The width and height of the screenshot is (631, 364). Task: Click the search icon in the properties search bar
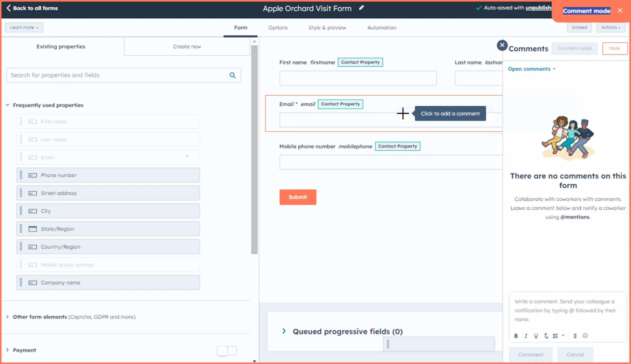232,75
